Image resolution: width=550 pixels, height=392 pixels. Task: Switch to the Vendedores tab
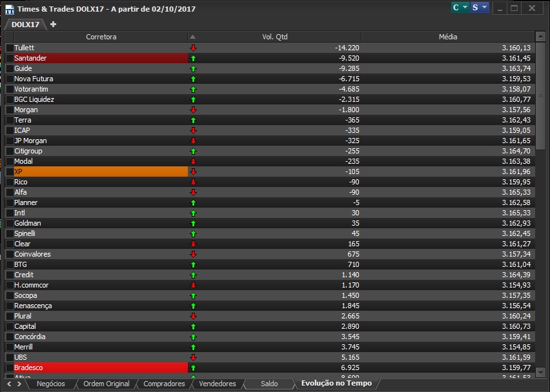point(218,384)
